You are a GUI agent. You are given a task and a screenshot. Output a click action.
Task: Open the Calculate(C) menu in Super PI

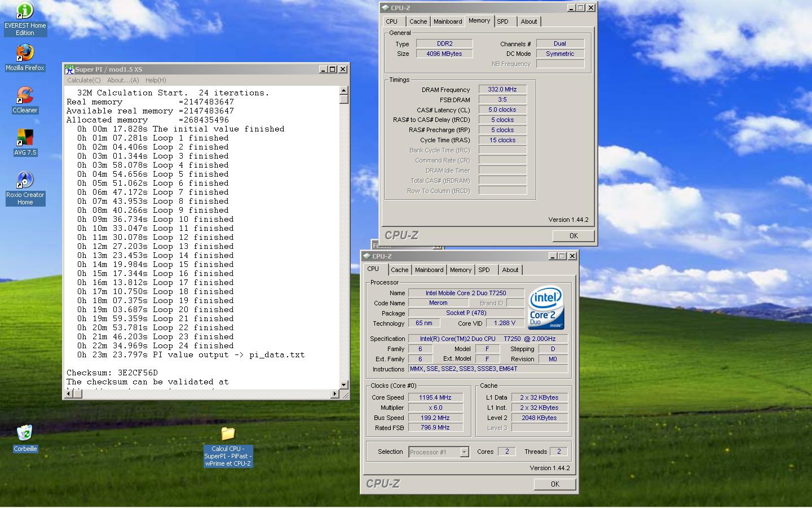(84, 80)
